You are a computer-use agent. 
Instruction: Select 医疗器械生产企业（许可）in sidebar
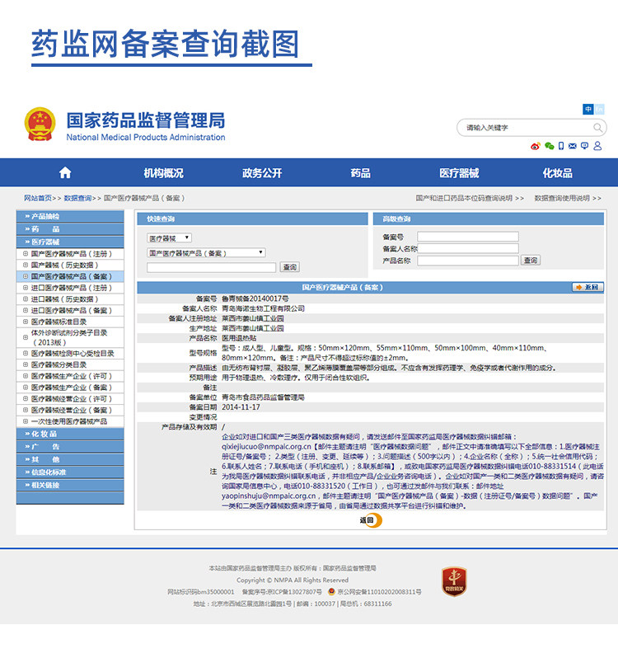point(70,376)
